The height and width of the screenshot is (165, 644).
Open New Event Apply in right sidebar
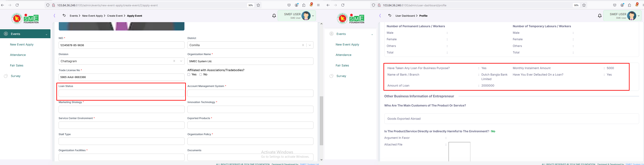coord(347,45)
